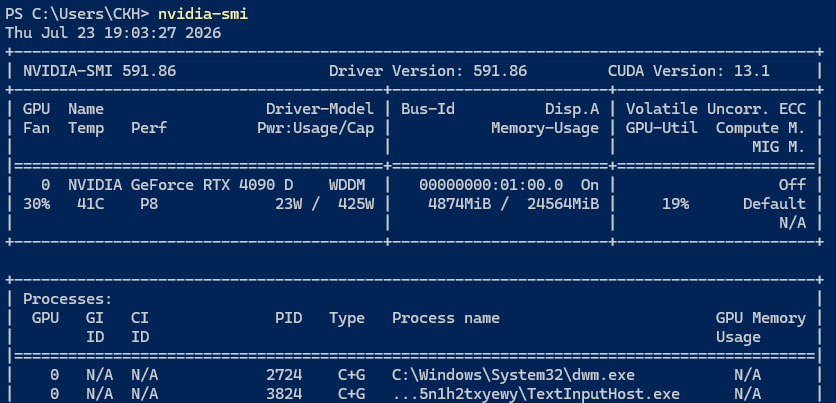Screen dimensions: 836x403
Task: Click the 30% fan speed value
Action: 36,204
